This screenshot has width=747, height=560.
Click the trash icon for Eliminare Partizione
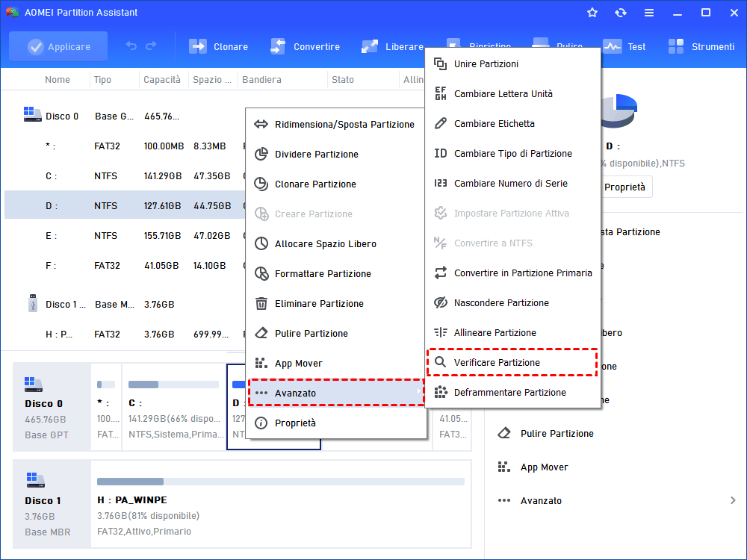click(261, 303)
